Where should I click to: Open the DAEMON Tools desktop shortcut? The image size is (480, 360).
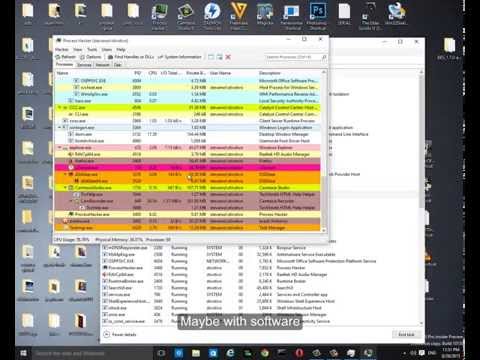212,15
